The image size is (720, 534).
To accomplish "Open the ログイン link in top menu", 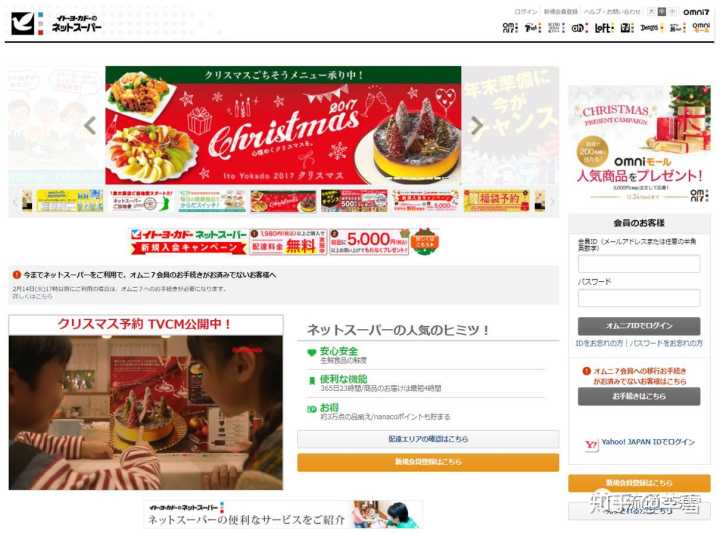I will [526, 12].
